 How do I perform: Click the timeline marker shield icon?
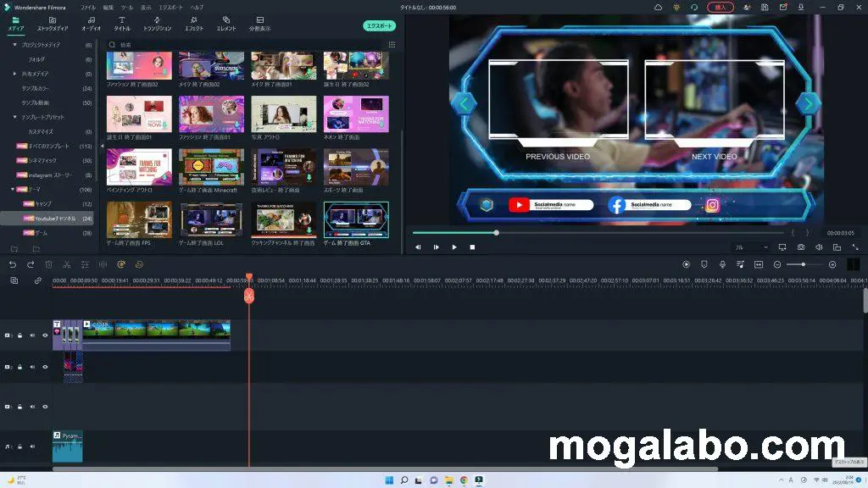tap(704, 264)
